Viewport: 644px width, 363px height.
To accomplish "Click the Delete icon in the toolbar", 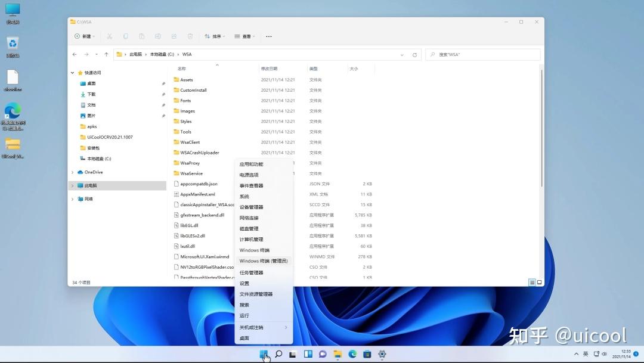I will point(190,36).
